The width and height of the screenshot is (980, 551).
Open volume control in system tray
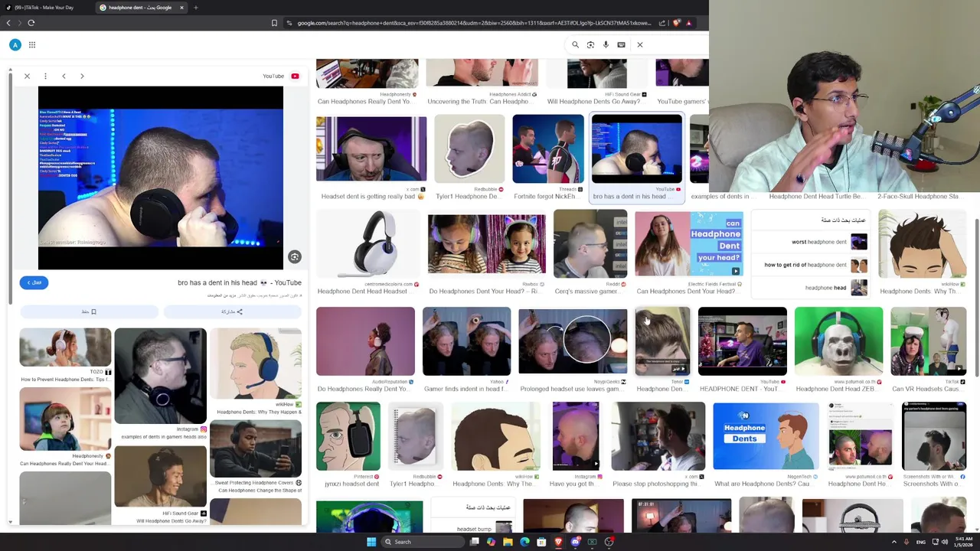tap(945, 542)
